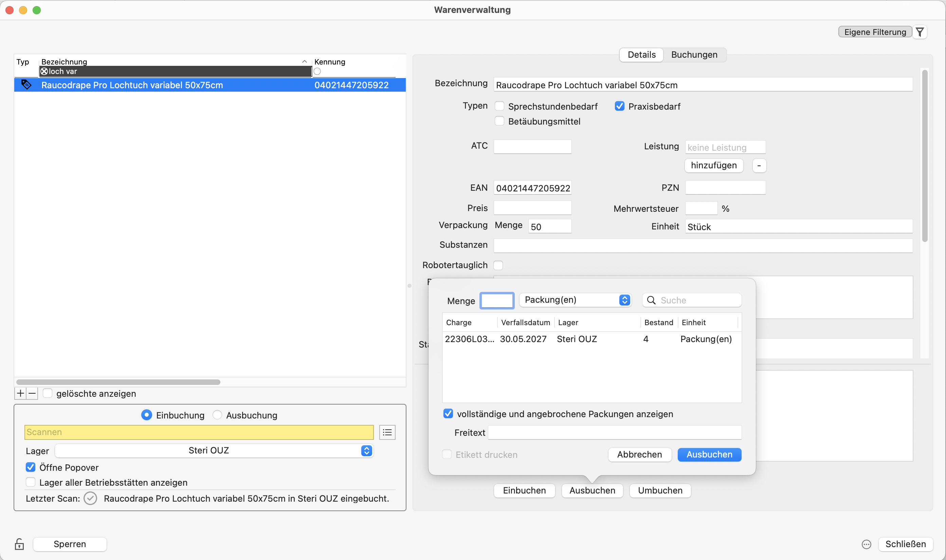
Task: Click the plus button to add item
Action: point(20,393)
